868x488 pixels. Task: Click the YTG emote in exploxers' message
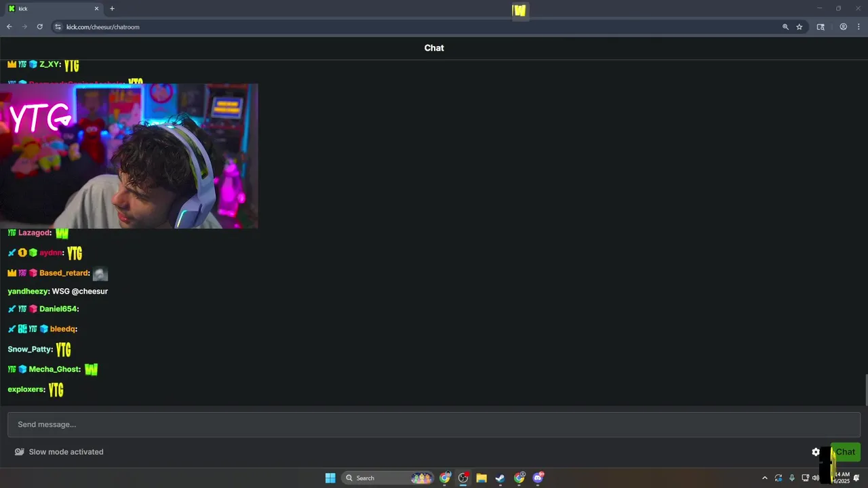(x=56, y=390)
